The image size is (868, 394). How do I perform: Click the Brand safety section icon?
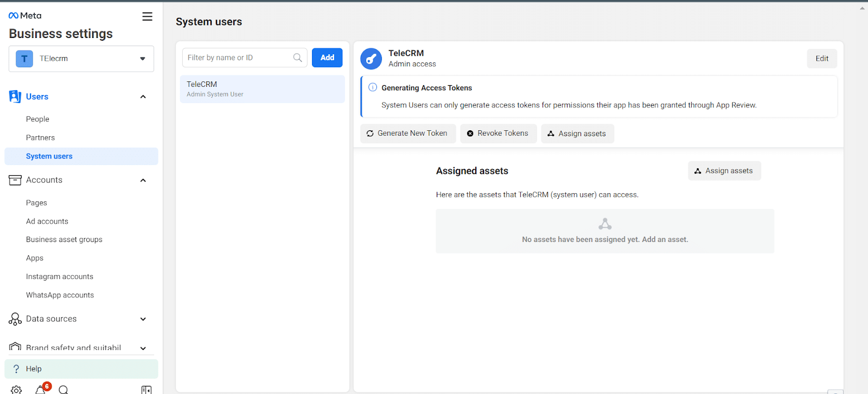(15, 347)
